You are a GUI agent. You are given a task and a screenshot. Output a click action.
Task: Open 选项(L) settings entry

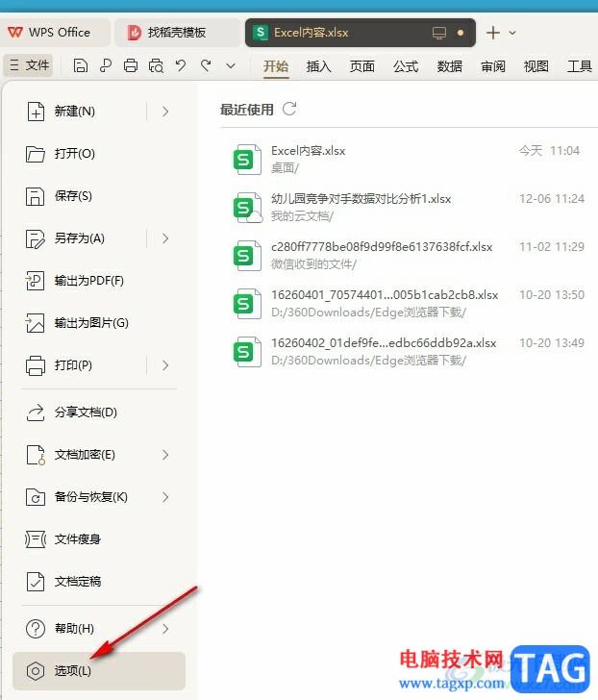point(99,670)
